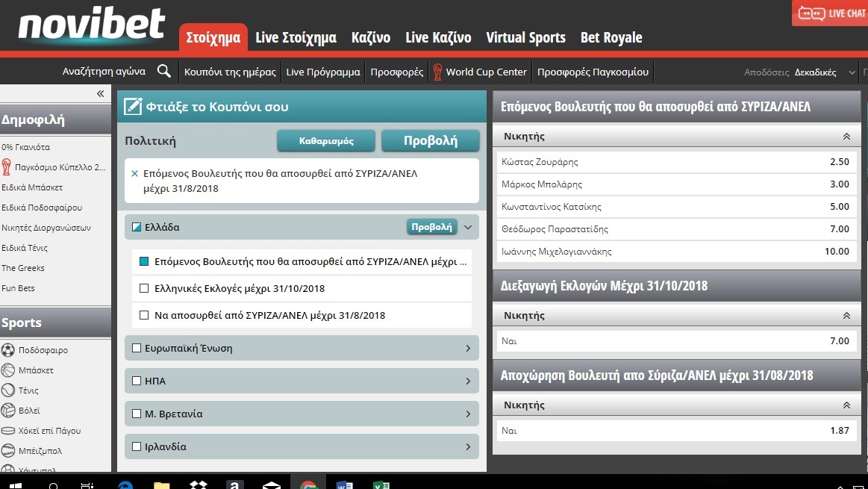Open the Mail app from the taskbar
The height and width of the screenshot is (489, 868).
click(271, 485)
